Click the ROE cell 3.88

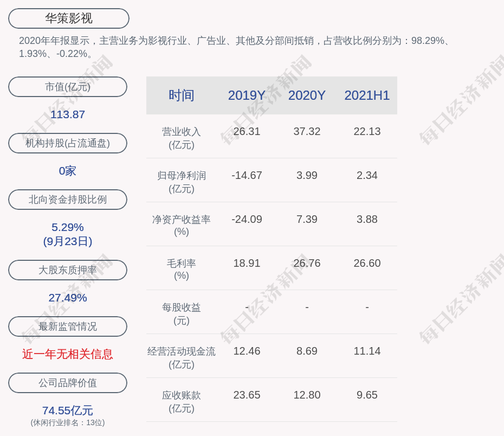point(367,219)
